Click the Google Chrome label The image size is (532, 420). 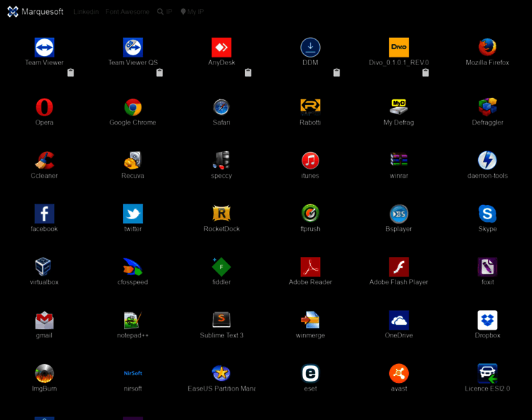click(133, 122)
